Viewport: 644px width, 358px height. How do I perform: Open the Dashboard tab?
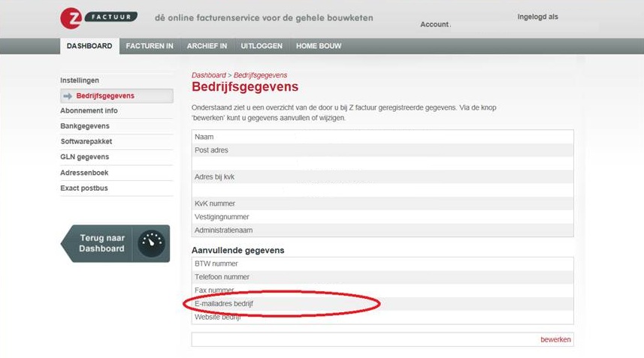click(89, 46)
